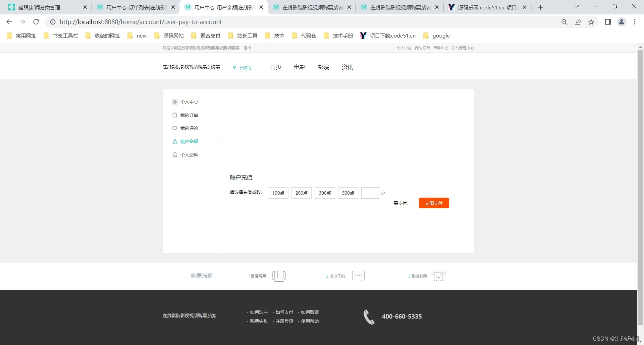
Task: Open 我的评论 via its comment bubble icon
Action: 175,128
